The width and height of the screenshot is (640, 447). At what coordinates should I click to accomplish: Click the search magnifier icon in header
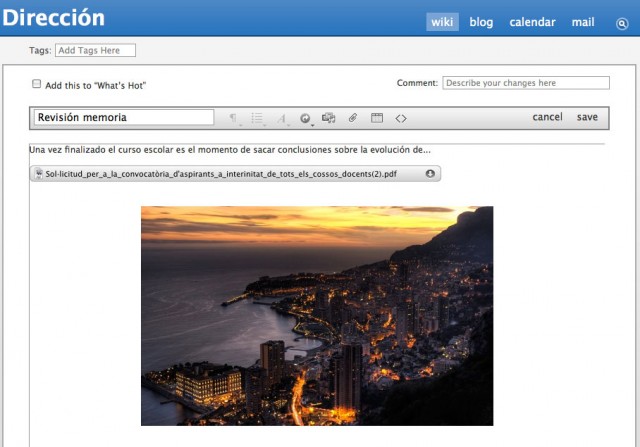(622, 24)
